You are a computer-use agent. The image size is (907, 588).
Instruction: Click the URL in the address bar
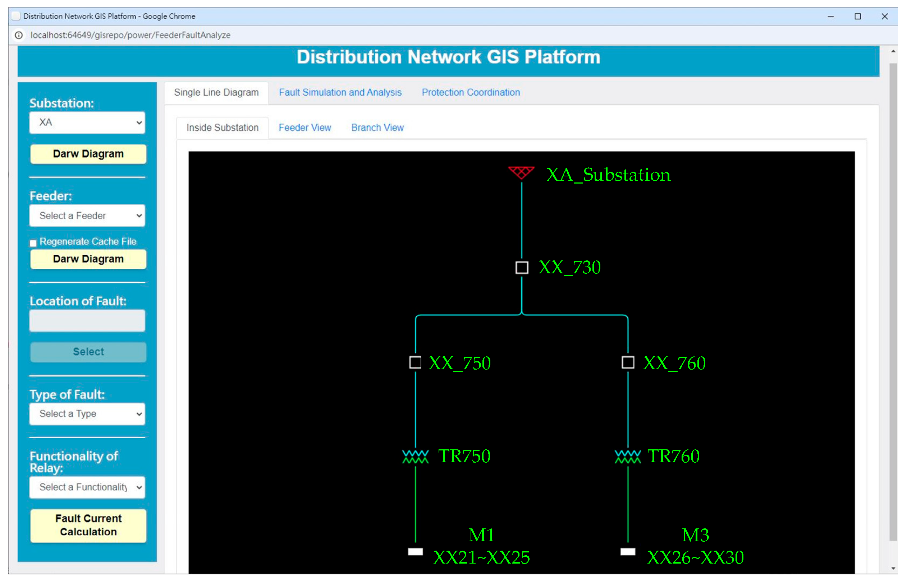tap(130, 35)
